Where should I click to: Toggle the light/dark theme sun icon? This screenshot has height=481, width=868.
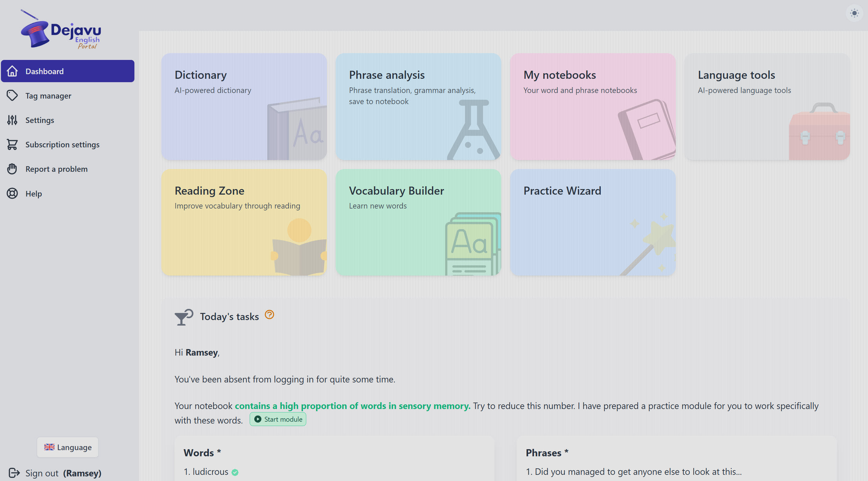tap(854, 14)
